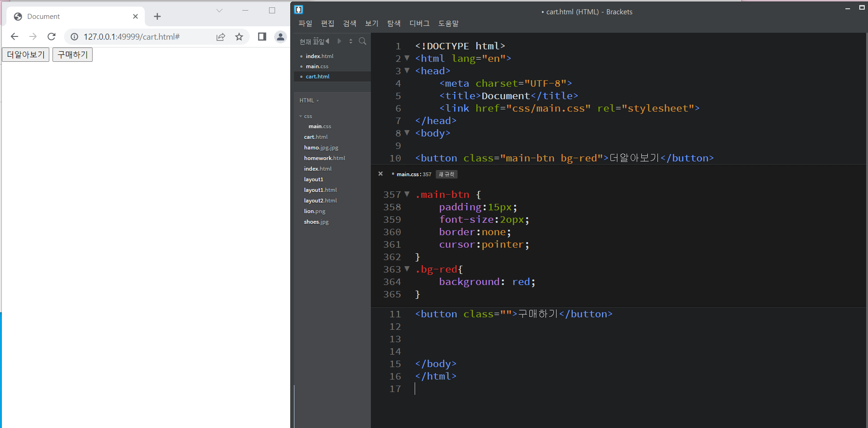
Task: Open the 탐색 menu
Action: coord(394,24)
